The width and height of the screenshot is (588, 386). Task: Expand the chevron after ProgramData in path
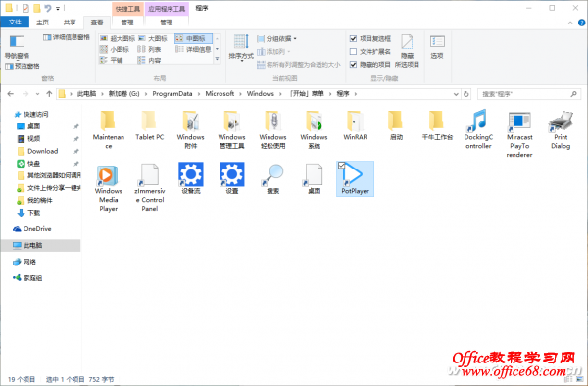[x=199, y=94]
